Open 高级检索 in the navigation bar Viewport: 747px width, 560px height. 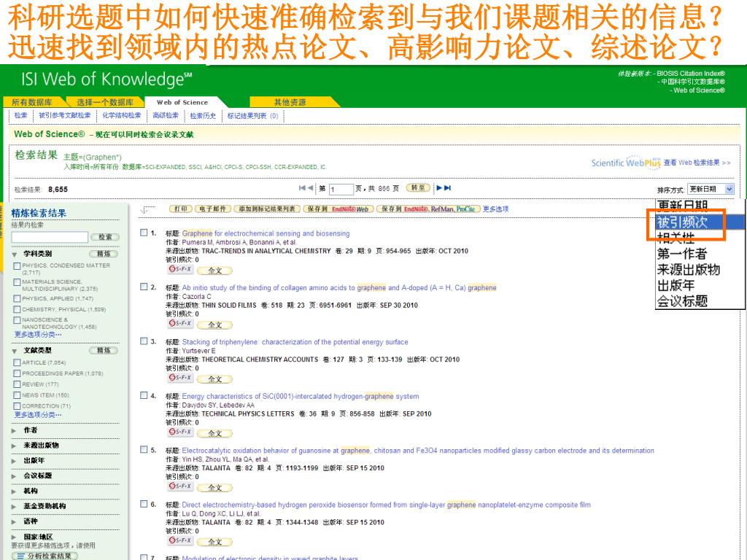tap(166, 115)
